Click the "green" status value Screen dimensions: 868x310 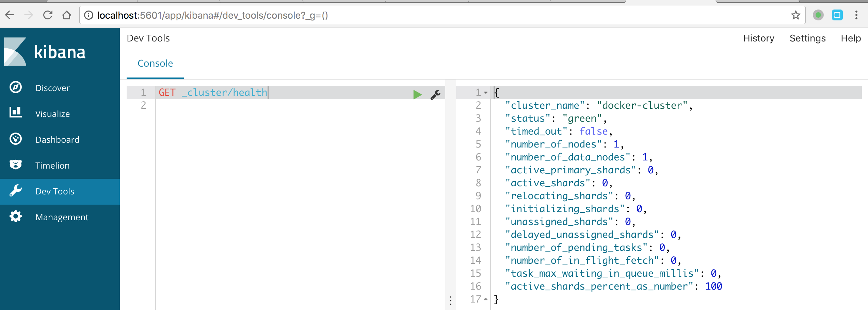coord(582,119)
